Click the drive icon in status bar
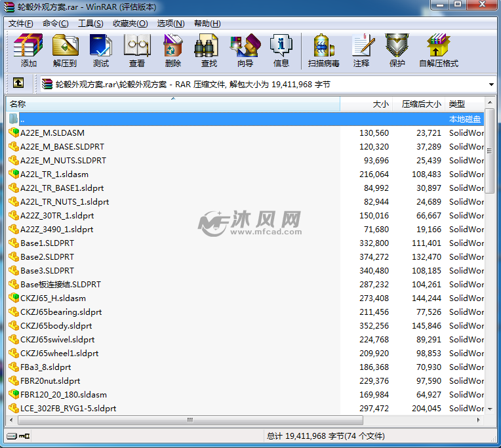Viewport: 501px width, 448px height. pos(12,436)
